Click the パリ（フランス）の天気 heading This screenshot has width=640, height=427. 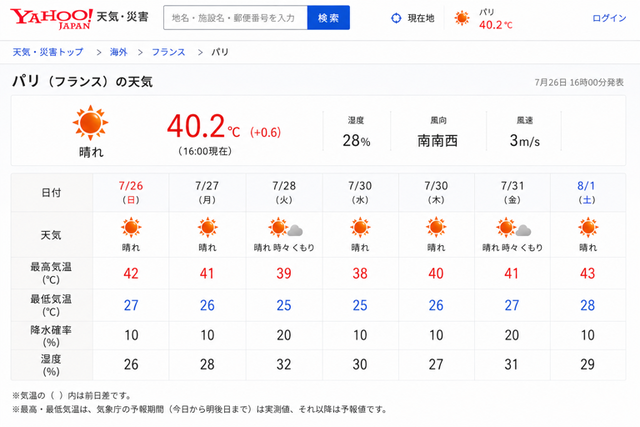(82, 82)
